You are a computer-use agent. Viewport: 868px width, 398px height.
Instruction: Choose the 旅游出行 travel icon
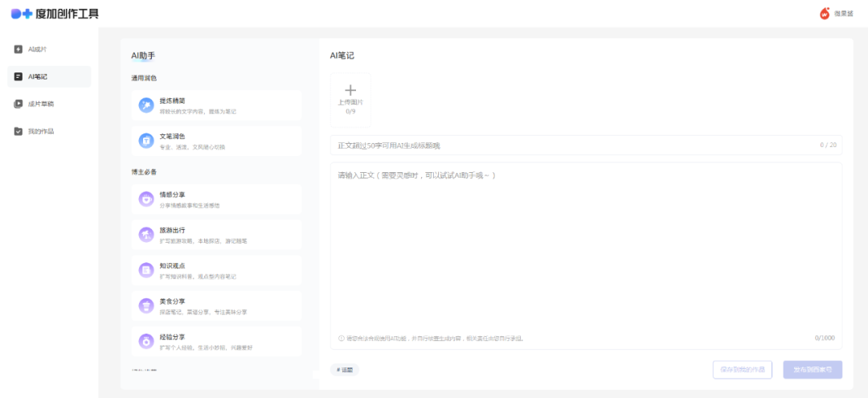(x=145, y=234)
